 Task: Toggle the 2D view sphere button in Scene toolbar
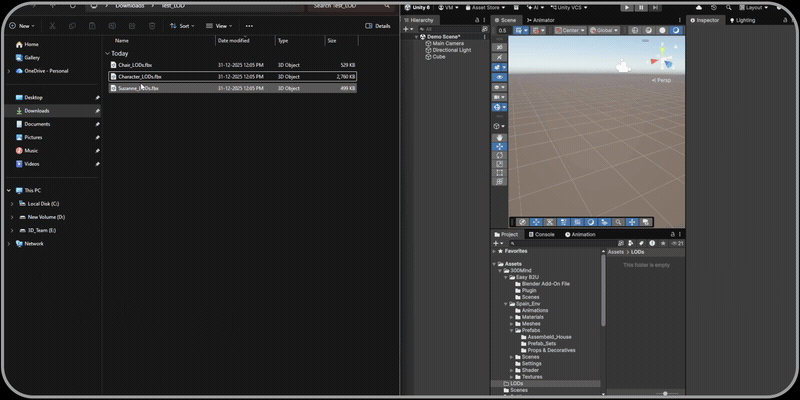tap(635, 30)
